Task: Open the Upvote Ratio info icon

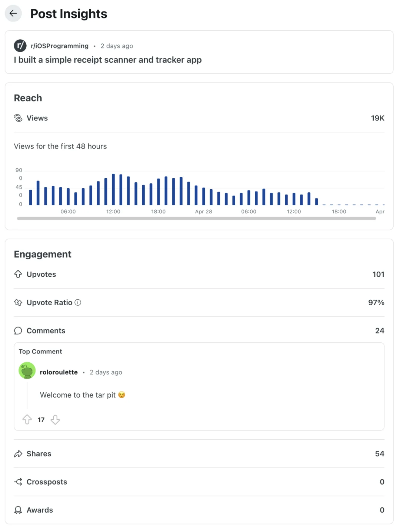Action: pyautogui.click(x=78, y=302)
